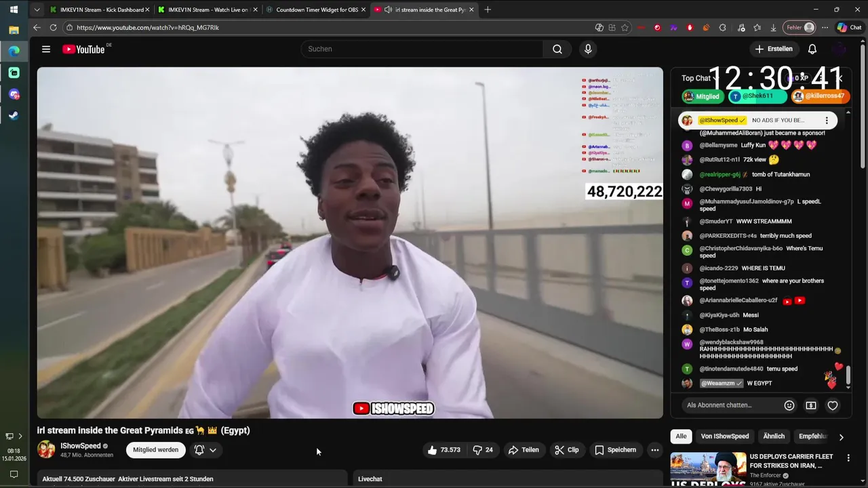Select the Alle filter chip
This screenshot has height=488, width=868.
pyautogui.click(x=681, y=436)
